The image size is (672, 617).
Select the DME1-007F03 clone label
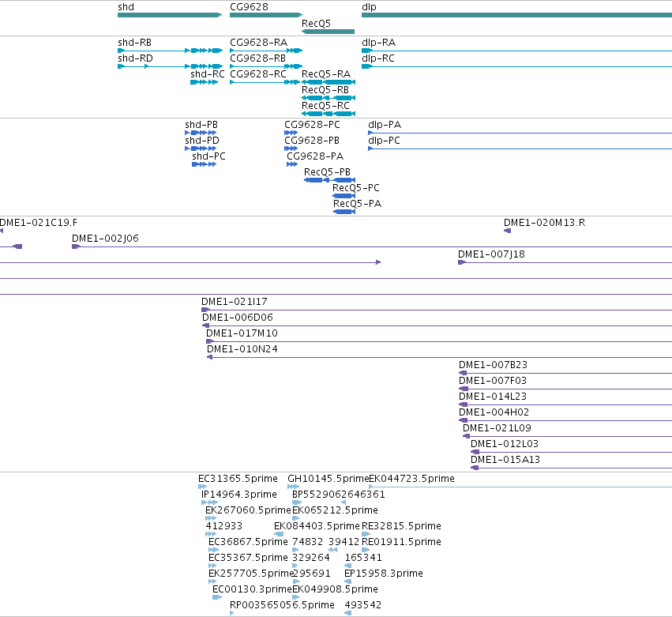[x=493, y=381]
